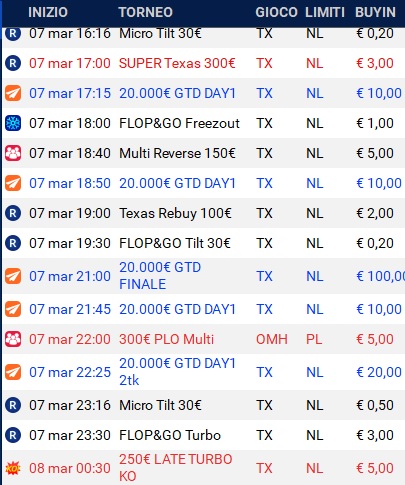
Task: Open the 300€ PLO Multi tournament
Action: click(x=166, y=339)
